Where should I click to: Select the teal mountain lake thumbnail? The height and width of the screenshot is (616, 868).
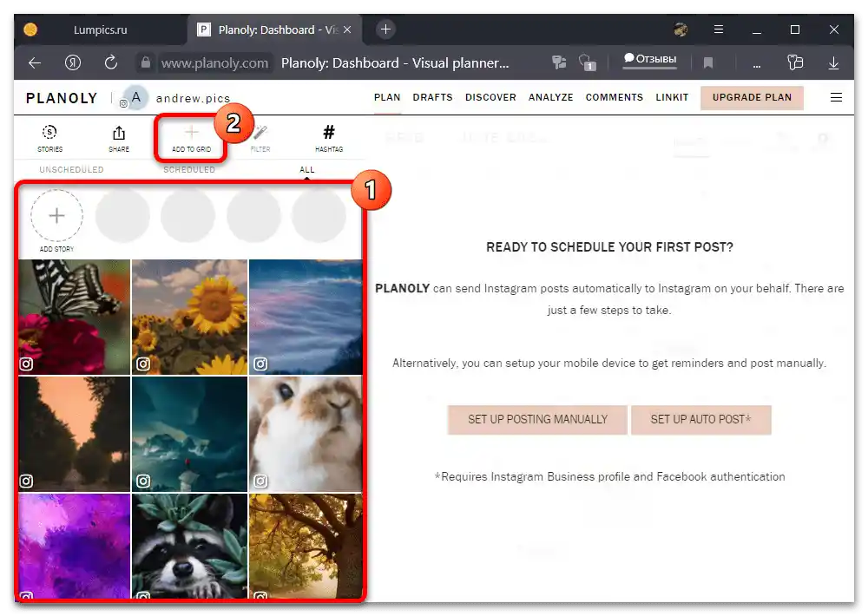click(190, 434)
